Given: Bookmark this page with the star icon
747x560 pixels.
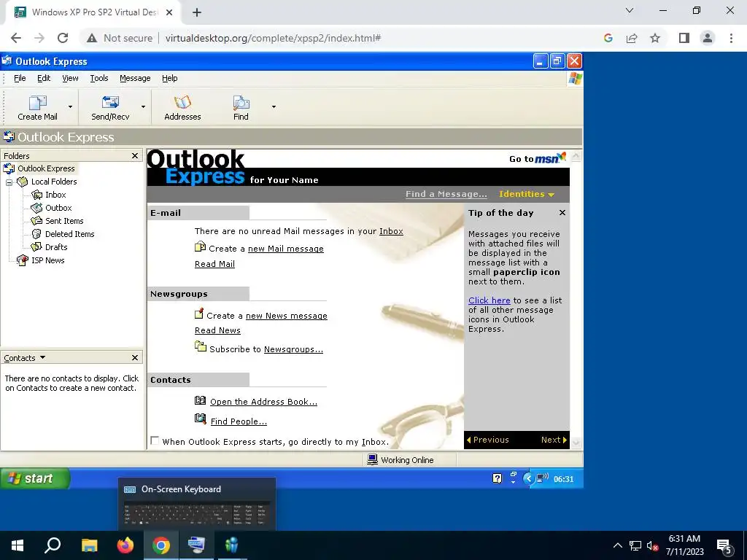Looking at the screenshot, I should click(x=655, y=38).
